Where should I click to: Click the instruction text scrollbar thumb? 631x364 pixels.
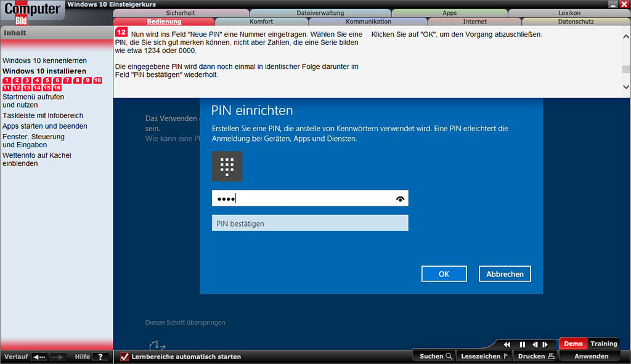(x=626, y=69)
